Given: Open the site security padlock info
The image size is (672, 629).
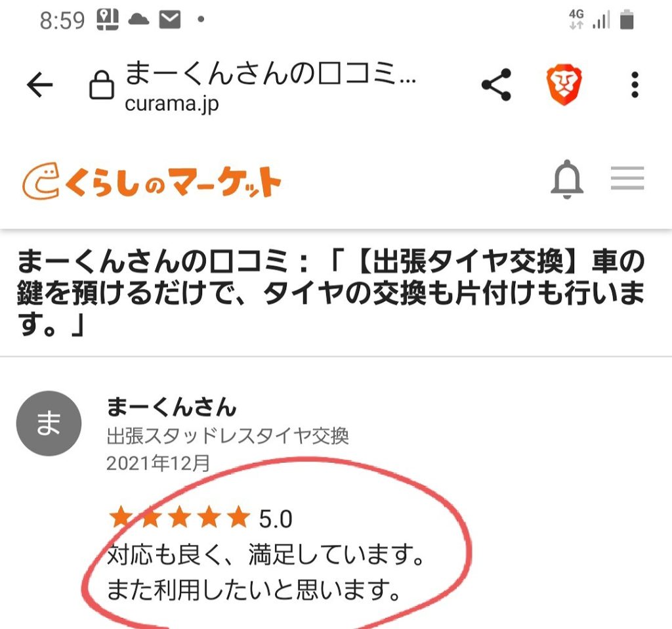Looking at the screenshot, I should tap(101, 85).
